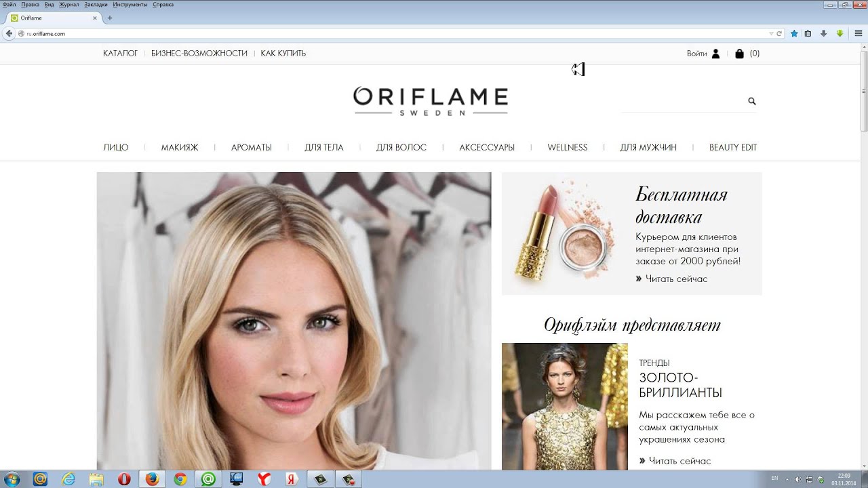The width and height of the screenshot is (868, 488).
Task: Click the green download extension icon
Action: click(840, 33)
